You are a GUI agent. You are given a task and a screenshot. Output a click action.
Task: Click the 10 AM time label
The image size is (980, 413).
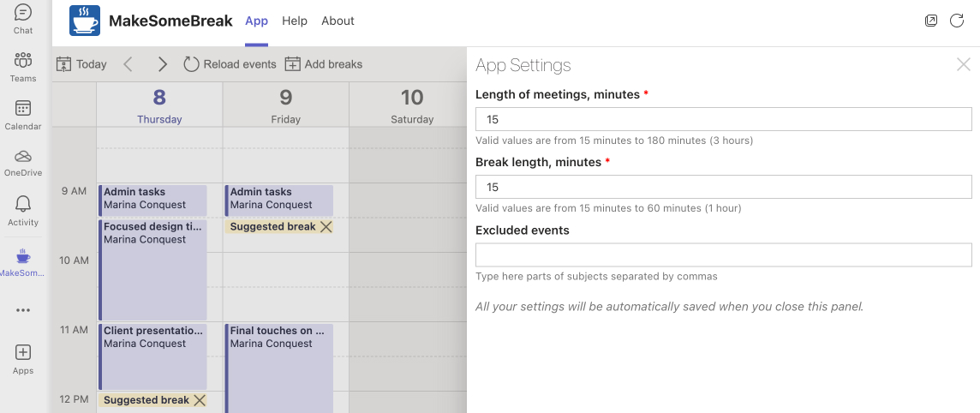[74, 260]
